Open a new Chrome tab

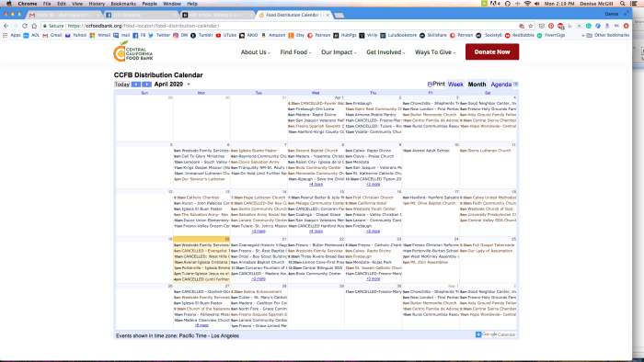[x=339, y=16]
